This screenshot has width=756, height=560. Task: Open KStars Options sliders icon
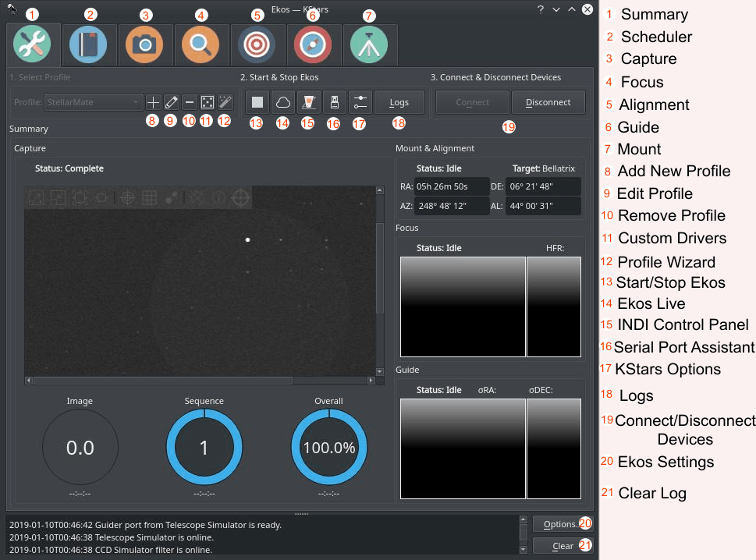(x=359, y=102)
